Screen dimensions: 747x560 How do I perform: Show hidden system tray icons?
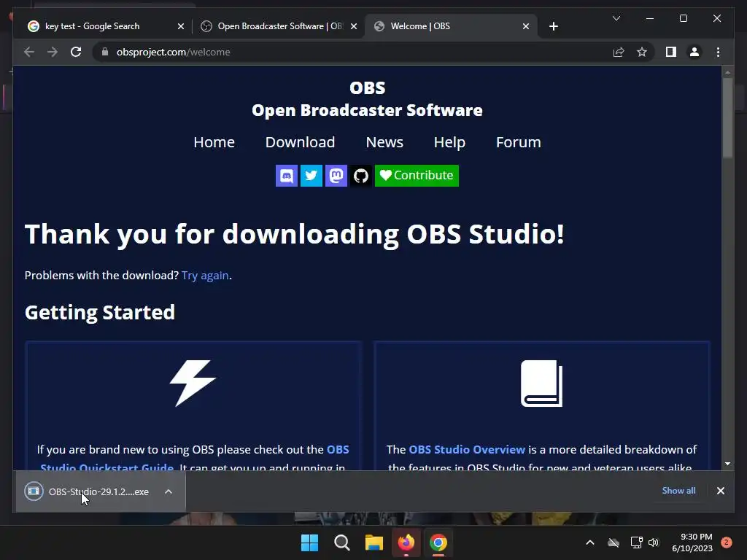(x=589, y=542)
